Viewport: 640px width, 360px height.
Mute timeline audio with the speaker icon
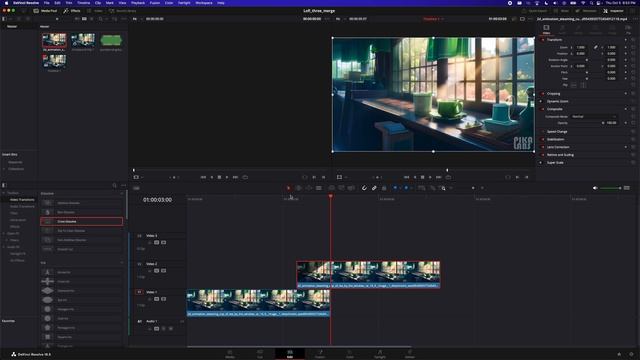595,188
